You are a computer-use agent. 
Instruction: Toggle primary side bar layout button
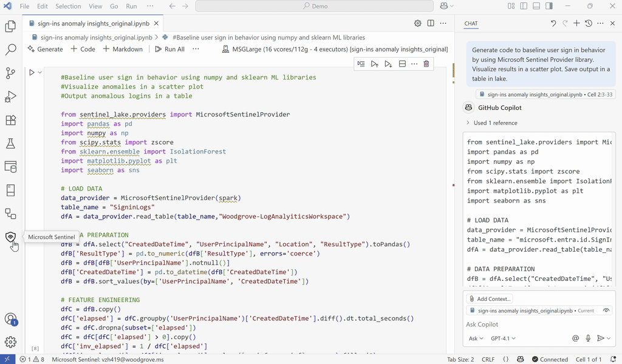(524, 6)
